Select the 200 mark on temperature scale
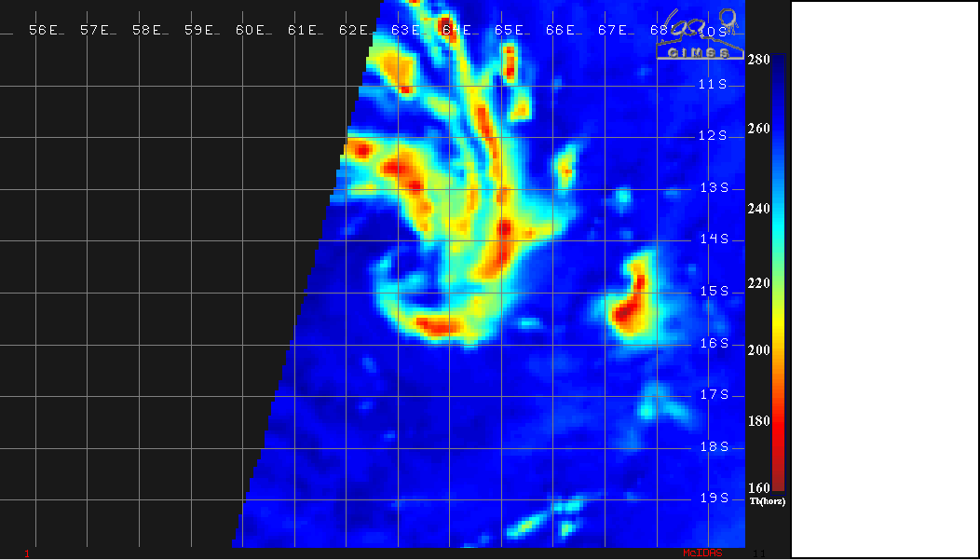980x560 pixels. point(758,349)
